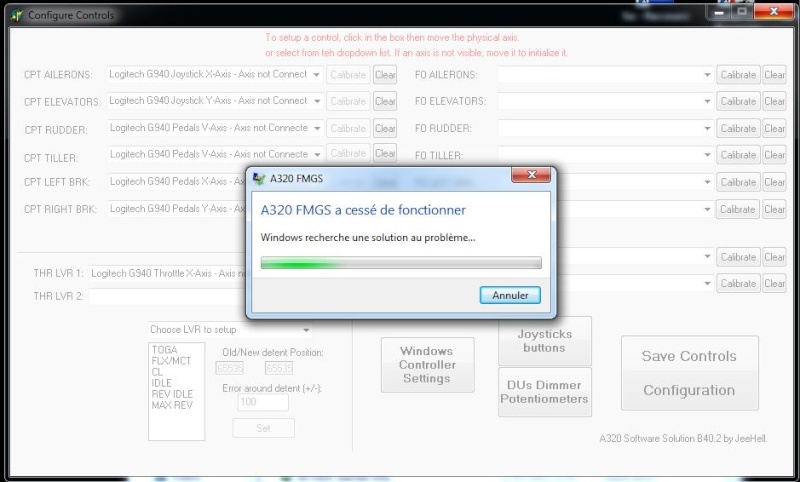Viewport: 800px width, 482px height.
Task: Click the Configure Controls window title icon
Action: click(17, 15)
